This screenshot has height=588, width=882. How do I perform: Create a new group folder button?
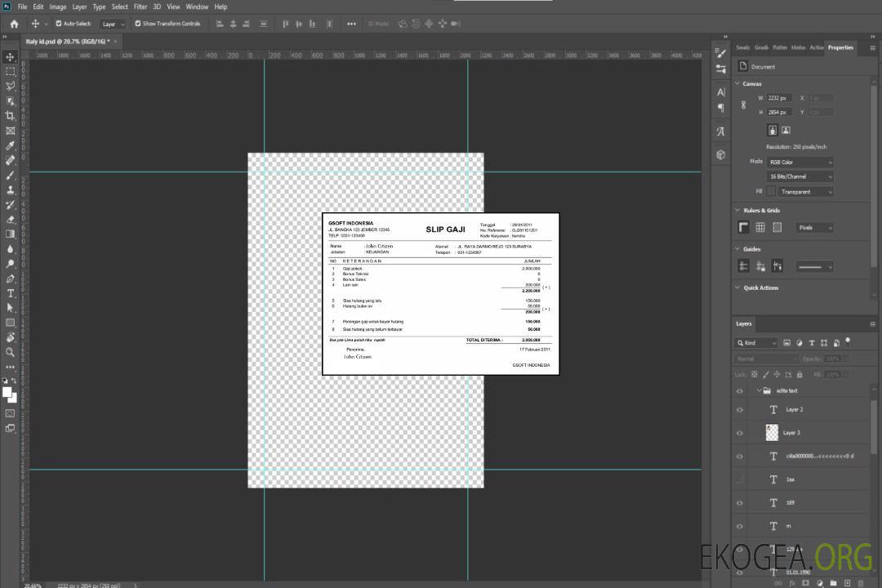(833, 583)
